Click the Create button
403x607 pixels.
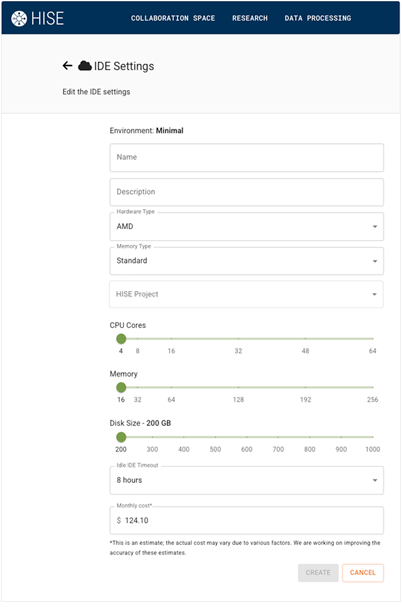coord(318,573)
